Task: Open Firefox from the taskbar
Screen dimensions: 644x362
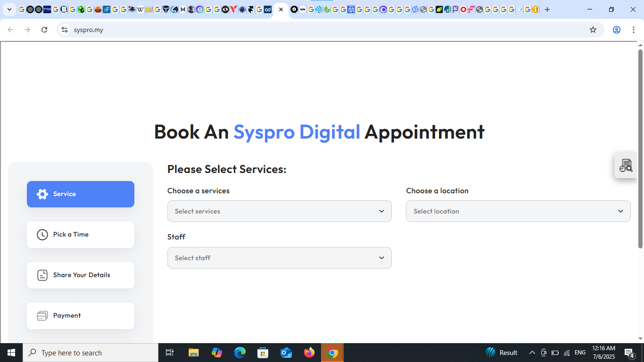Action: click(309, 353)
